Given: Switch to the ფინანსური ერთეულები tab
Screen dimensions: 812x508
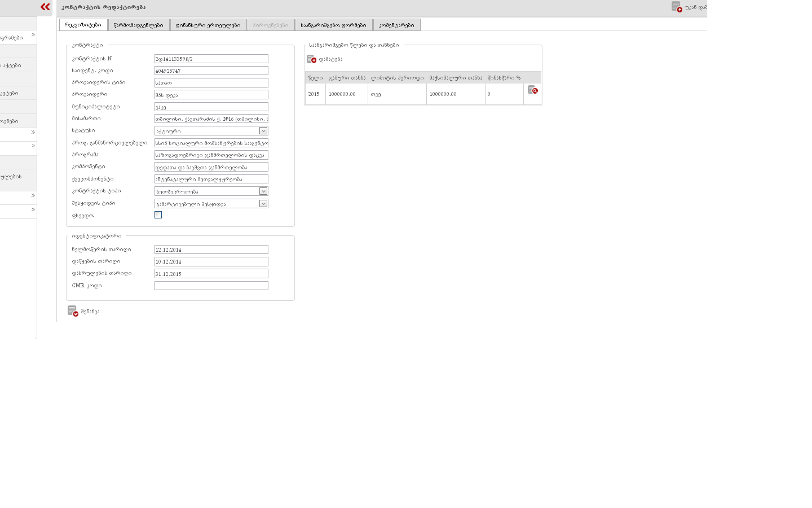Looking at the screenshot, I should click(x=208, y=25).
